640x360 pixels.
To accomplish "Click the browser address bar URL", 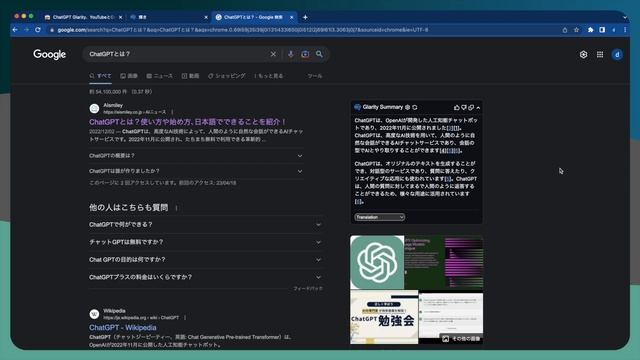I will tap(243, 30).
